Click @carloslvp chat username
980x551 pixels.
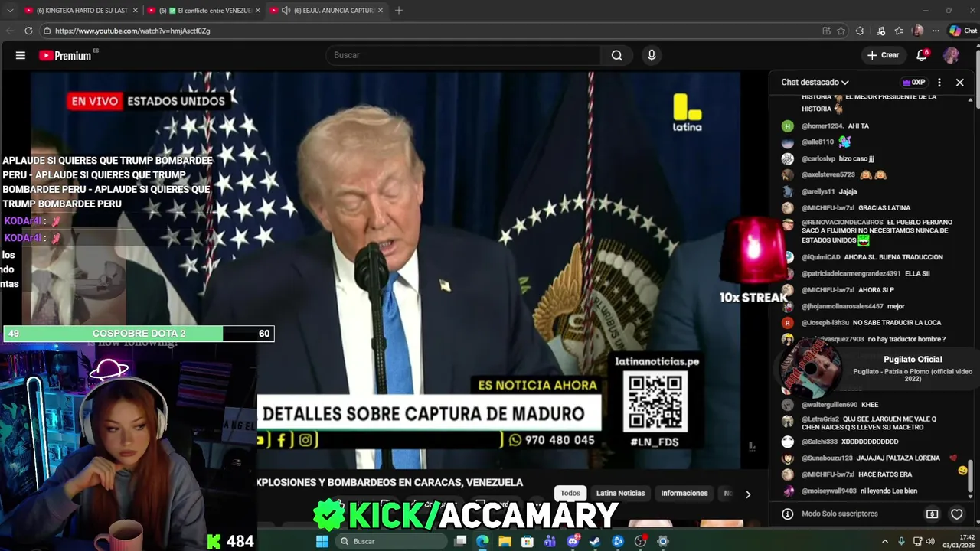[818, 158]
